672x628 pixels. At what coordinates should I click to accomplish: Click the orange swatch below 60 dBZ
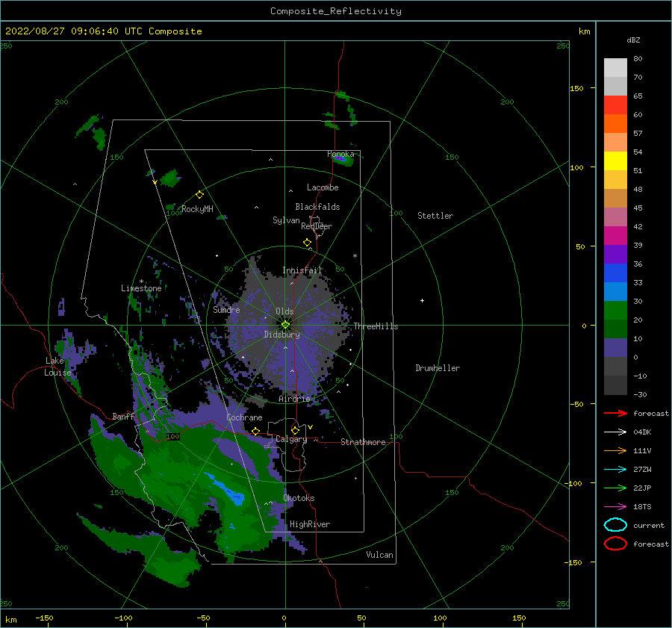[x=615, y=123]
